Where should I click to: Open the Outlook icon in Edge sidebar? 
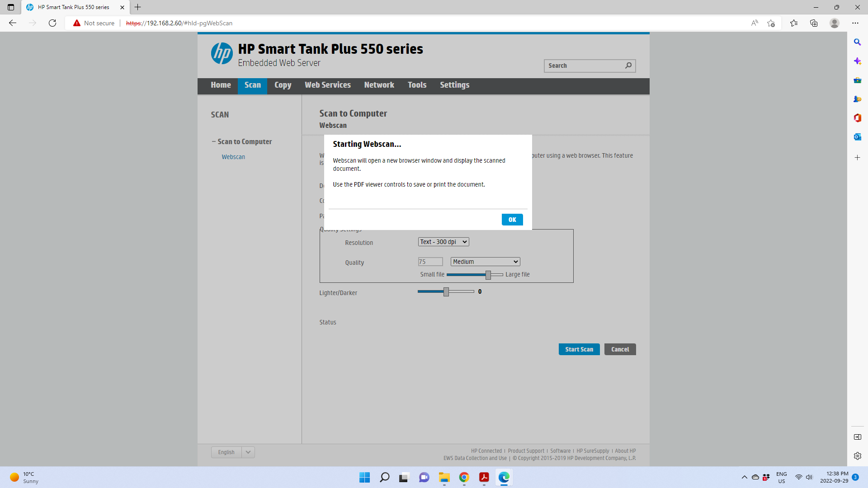point(857,137)
